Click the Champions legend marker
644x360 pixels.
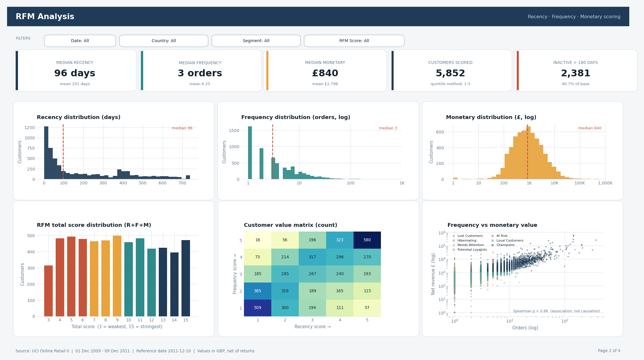coord(493,245)
